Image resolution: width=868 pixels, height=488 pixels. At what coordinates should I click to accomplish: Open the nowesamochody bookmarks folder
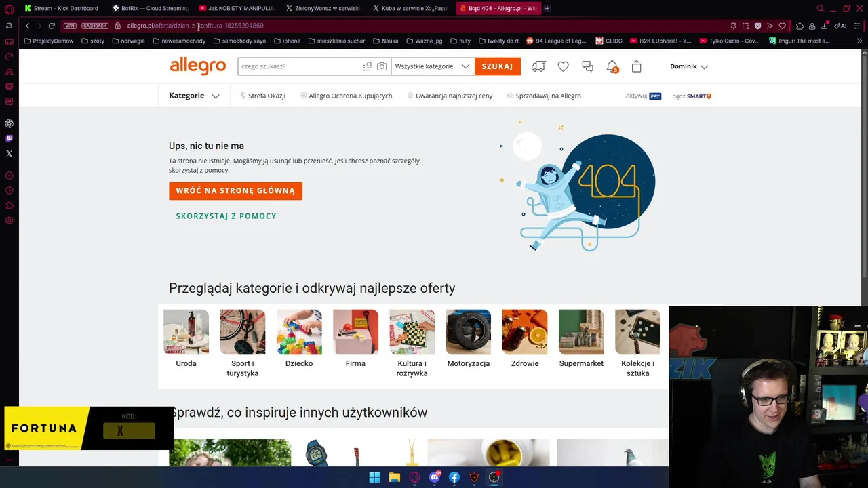(179, 41)
